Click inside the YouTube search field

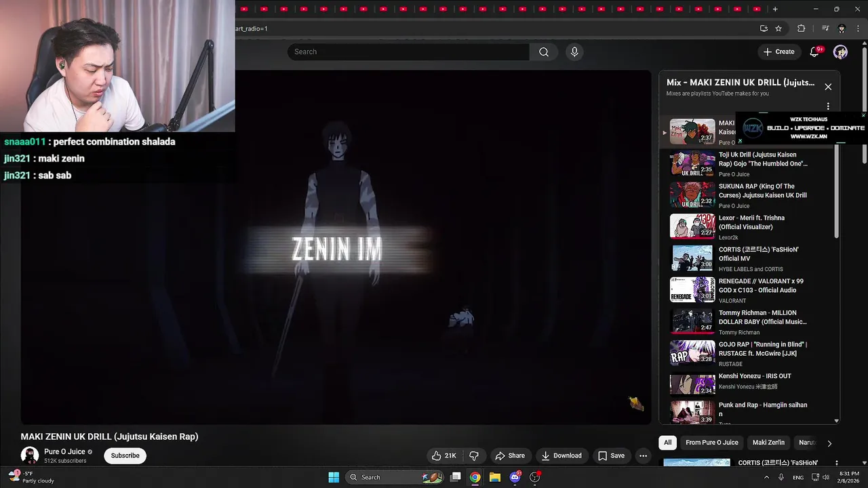pyautogui.click(x=408, y=52)
